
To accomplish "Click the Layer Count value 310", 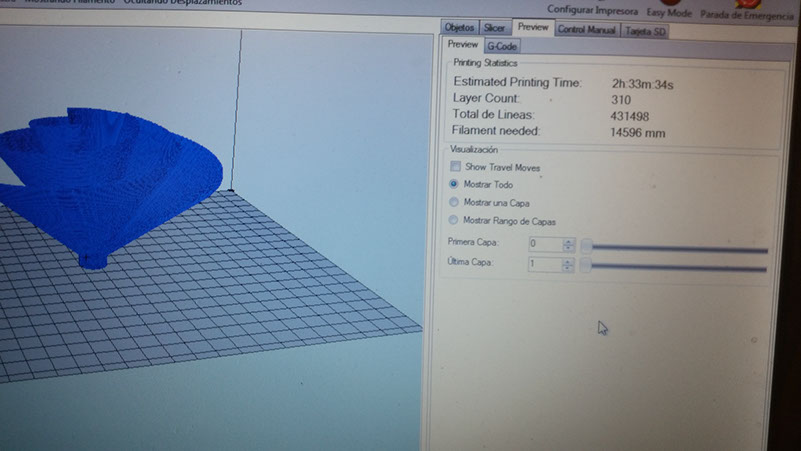I will click(x=621, y=100).
